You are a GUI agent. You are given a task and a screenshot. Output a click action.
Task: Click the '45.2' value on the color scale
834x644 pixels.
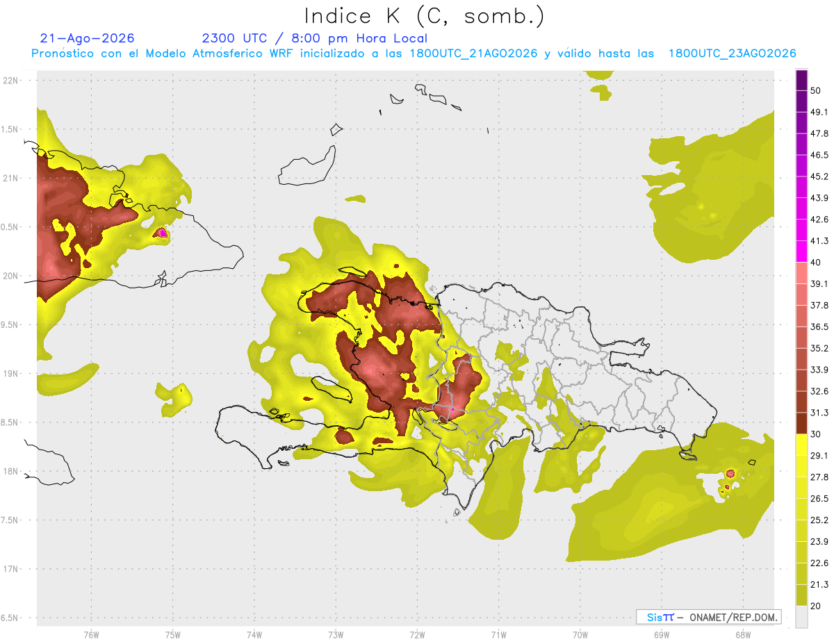[819, 176]
